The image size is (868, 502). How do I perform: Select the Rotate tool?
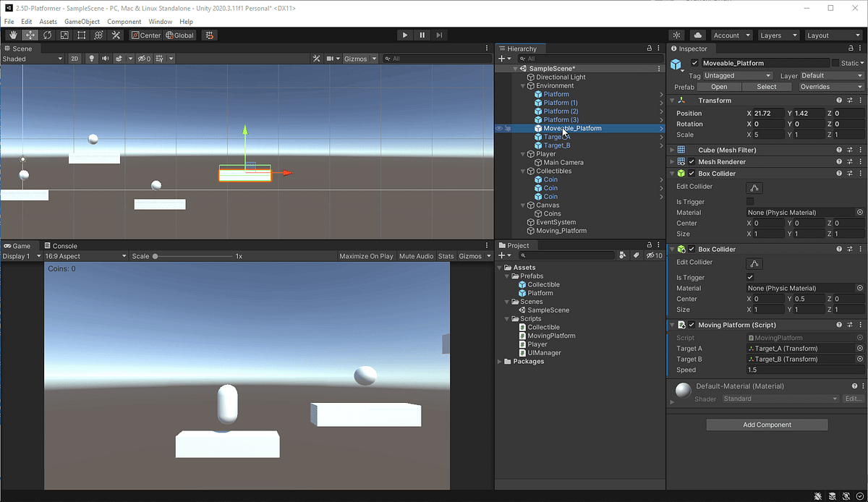[47, 35]
